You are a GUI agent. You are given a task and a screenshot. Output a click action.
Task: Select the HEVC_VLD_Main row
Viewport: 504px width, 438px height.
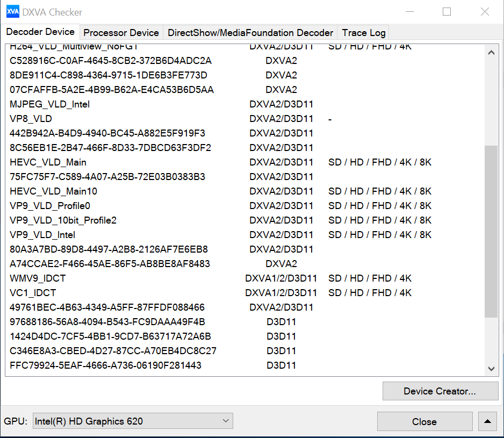tap(245, 162)
